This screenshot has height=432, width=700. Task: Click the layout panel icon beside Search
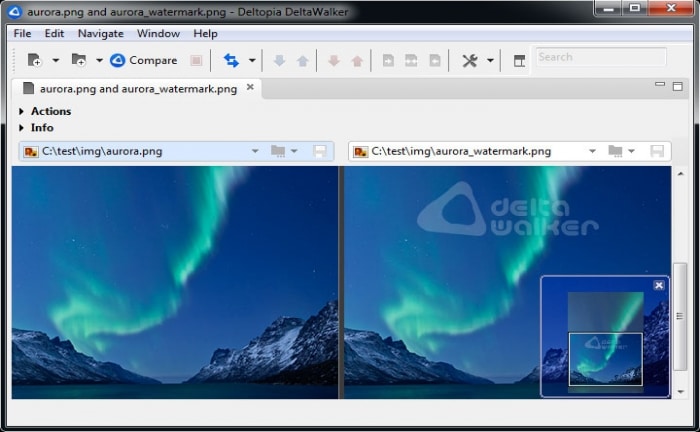point(519,60)
